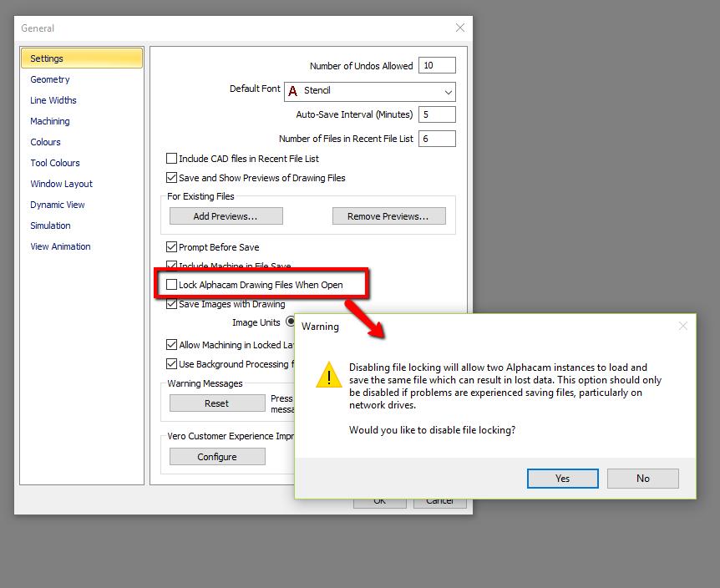720x588 pixels.
Task: Toggle Prompt Before Save checkbox
Action: (x=171, y=247)
